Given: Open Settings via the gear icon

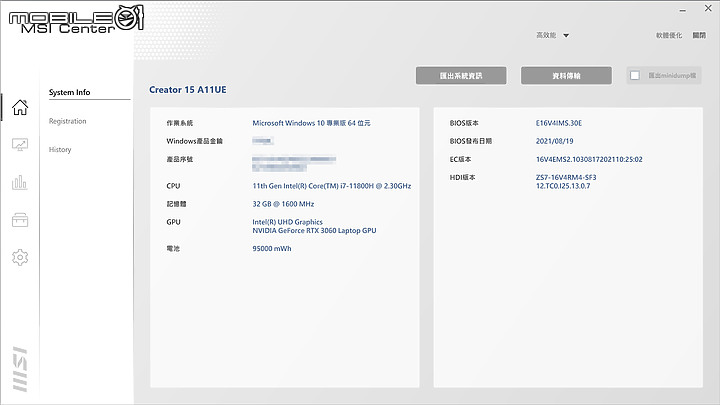Looking at the screenshot, I should [20, 257].
